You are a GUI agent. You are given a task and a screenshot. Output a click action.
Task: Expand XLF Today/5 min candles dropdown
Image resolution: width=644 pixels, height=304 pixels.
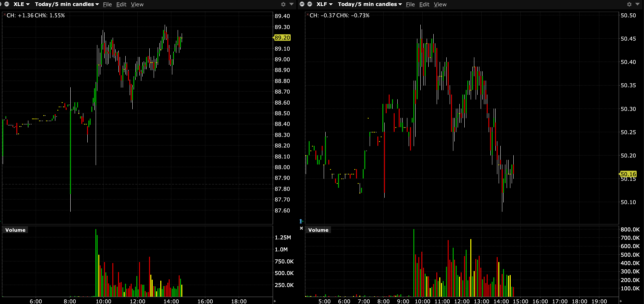(400, 4)
